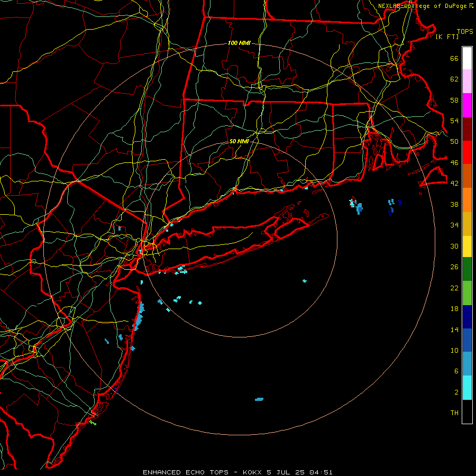Screen dimensions: 476x476
Task: Click the orange 38 kft legend swatch
Action: pyautogui.click(x=467, y=200)
